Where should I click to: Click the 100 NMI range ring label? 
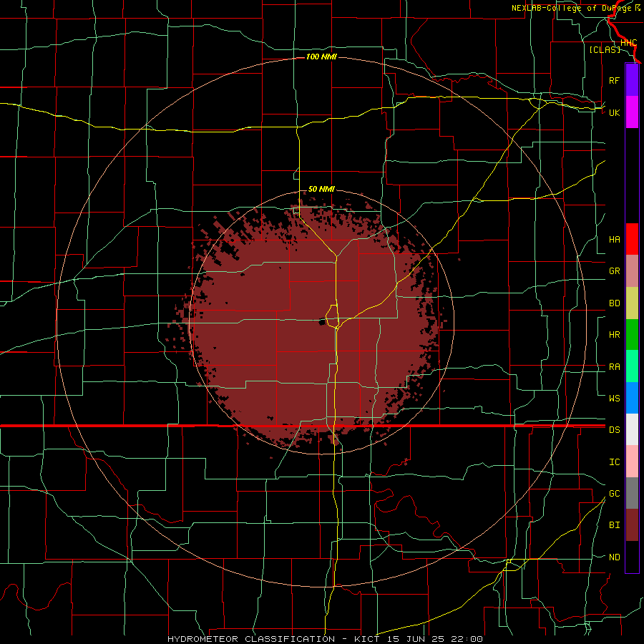coord(321,57)
